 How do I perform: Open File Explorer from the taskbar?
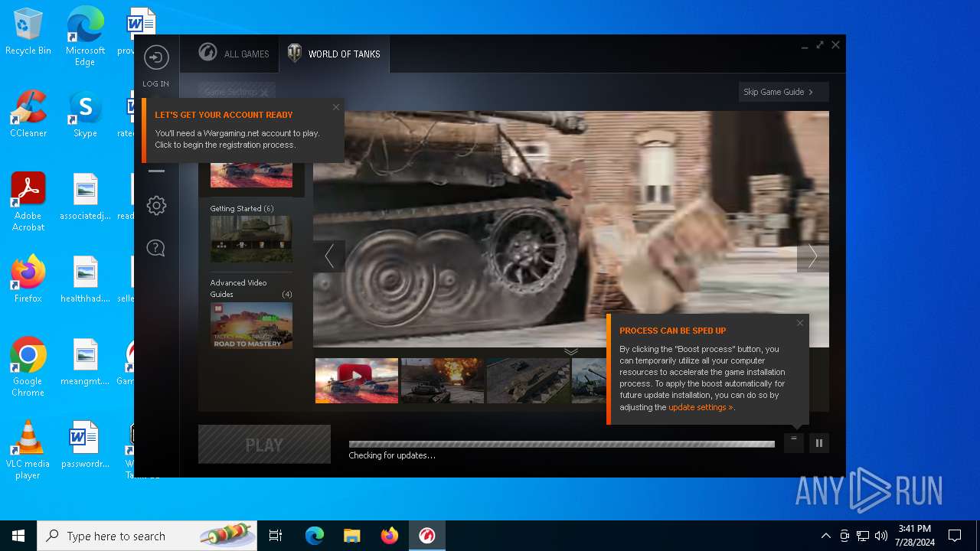pyautogui.click(x=352, y=536)
